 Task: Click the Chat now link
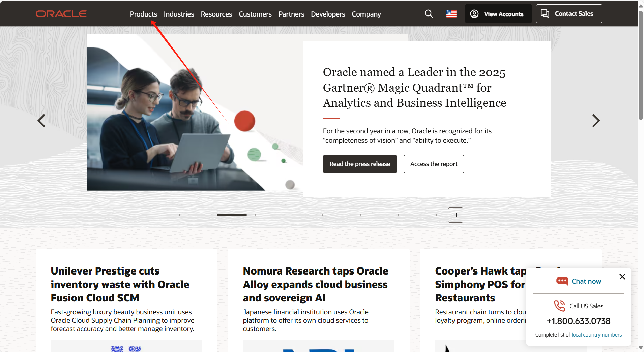[586, 281]
